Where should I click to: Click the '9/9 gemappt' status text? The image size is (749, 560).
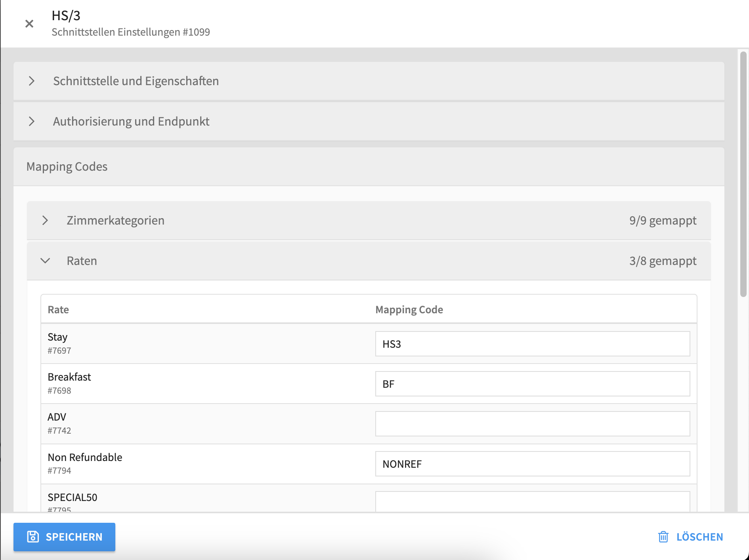(663, 220)
